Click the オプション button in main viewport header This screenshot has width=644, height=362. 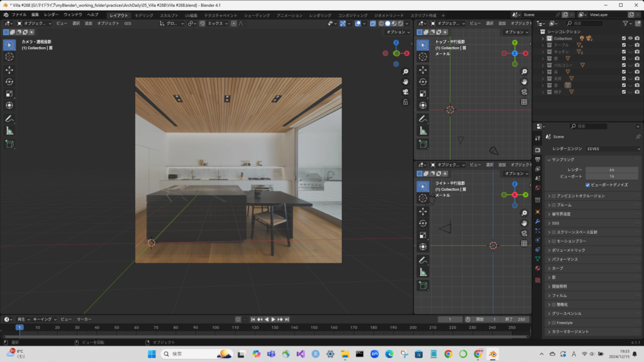397,31
